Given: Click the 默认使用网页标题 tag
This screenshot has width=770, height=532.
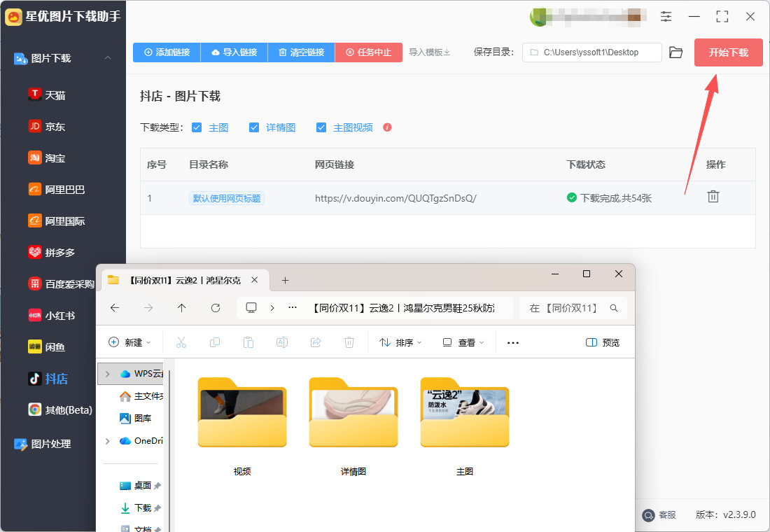Looking at the screenshot, I should (226, 198).
